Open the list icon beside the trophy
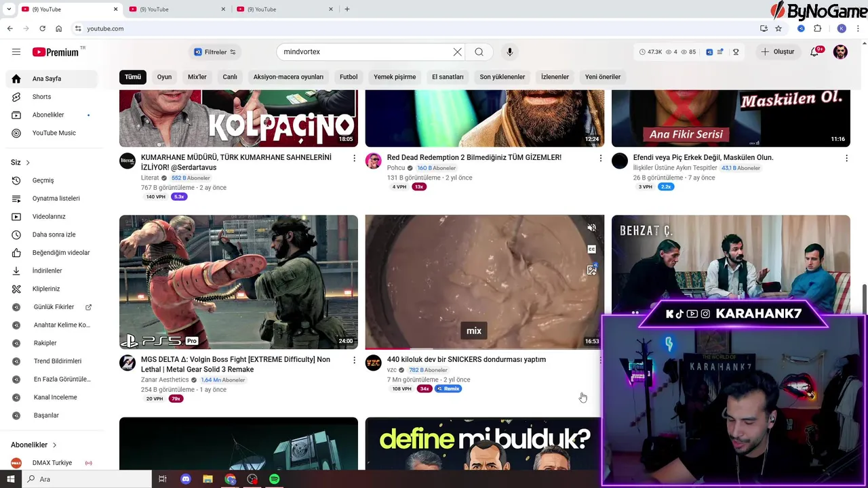 (x=720, y=52)
